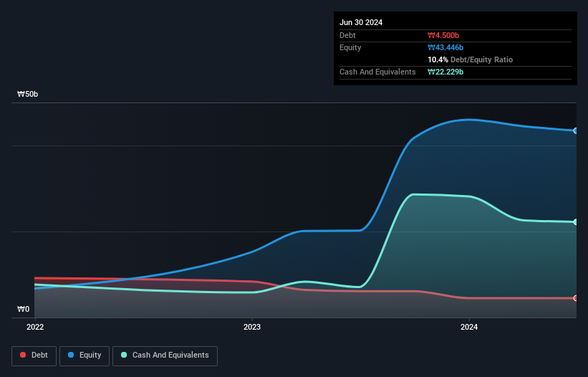Viewport: 588px width, 377px height.
Task: Toggle Cash And Equivalents legend button
Action: [x=165, y=355]
